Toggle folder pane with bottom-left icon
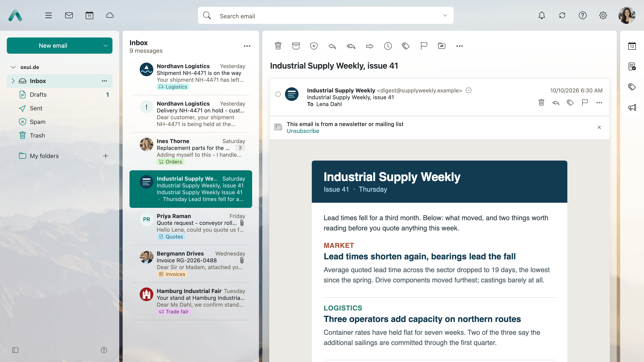This screenshot has width=644, height=362. click(x=15, y=350)
